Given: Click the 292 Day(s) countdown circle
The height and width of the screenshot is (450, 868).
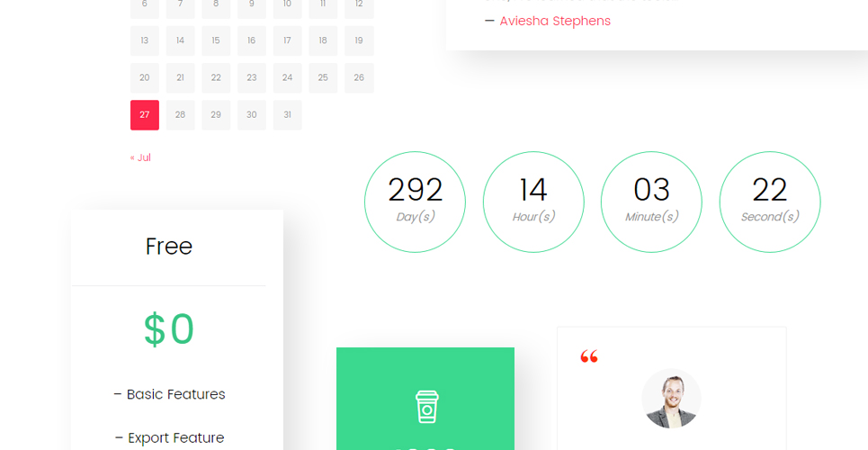Looking at the screenshot, I should pos(416,202).
